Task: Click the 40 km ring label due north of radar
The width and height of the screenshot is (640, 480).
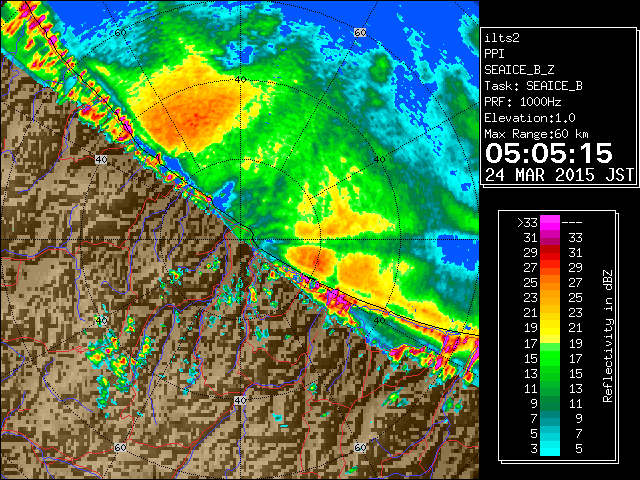Action: (240, 80)
